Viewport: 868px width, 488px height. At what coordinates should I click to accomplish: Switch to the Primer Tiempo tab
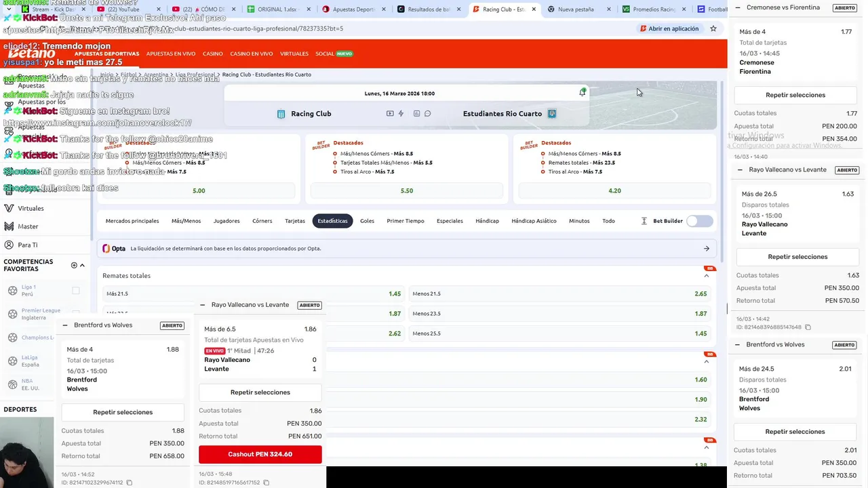pos(406,221)
